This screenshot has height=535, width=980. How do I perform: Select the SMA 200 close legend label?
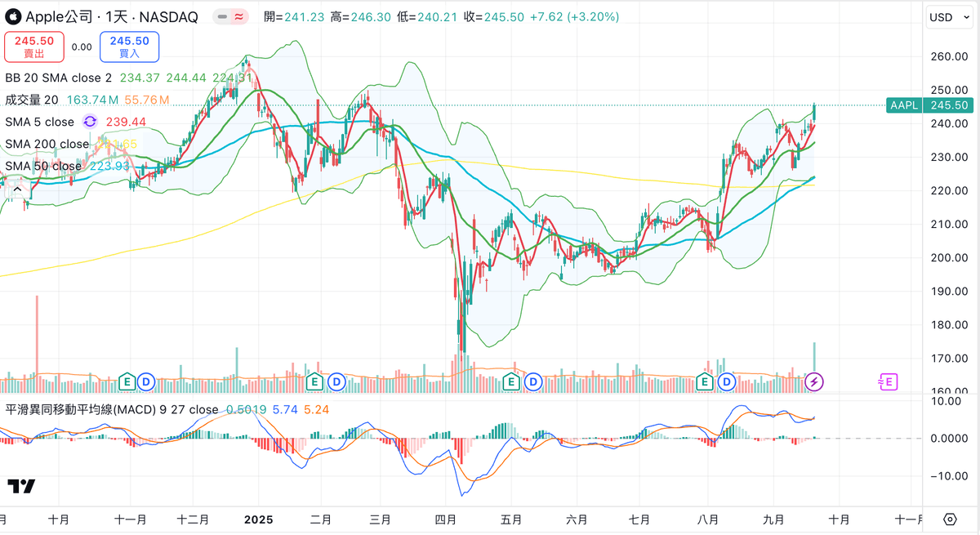(47, 144)
